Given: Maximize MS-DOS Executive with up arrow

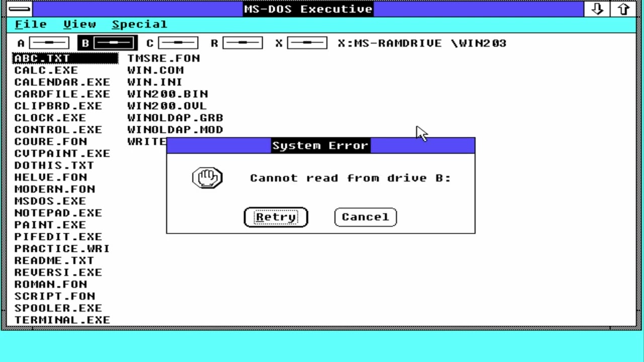Looking at the screenshot, I should [623, 9].
